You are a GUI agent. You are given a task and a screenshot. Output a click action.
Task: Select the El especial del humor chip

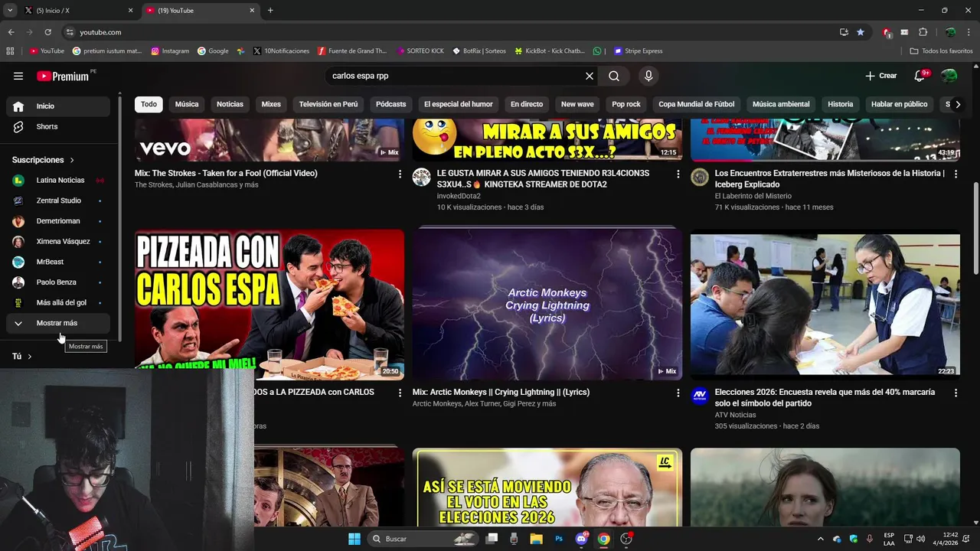tap(459, 104)
